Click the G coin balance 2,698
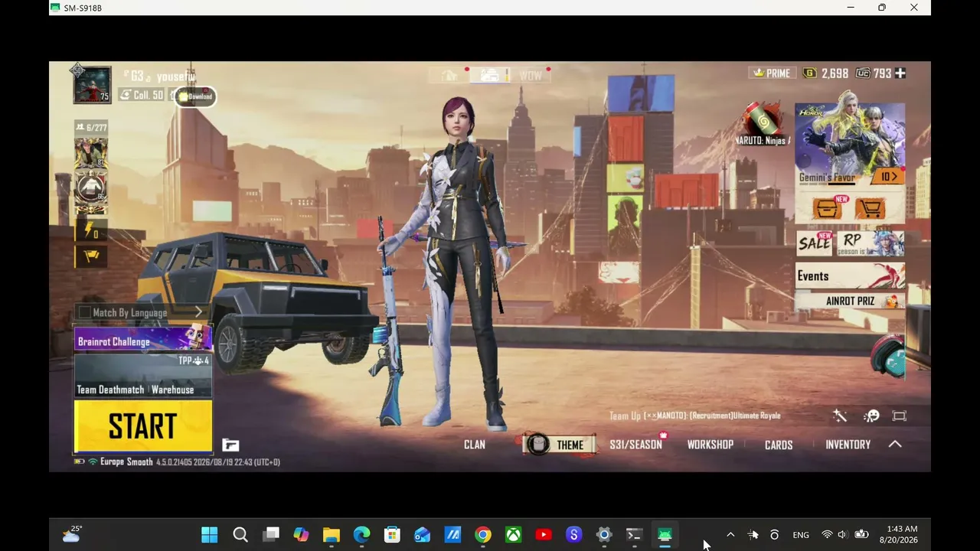 [x=825, y=73]
